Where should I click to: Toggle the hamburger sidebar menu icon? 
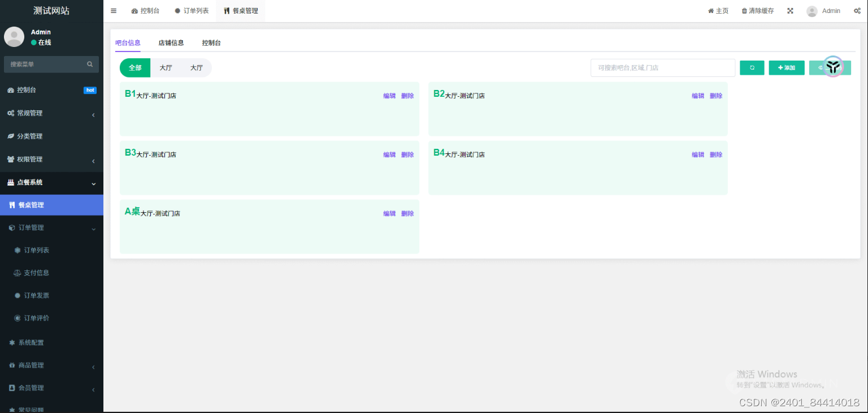click(114, 11)
